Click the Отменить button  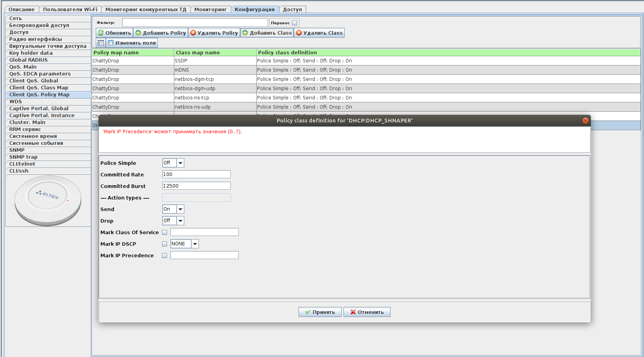click(367, 312)
